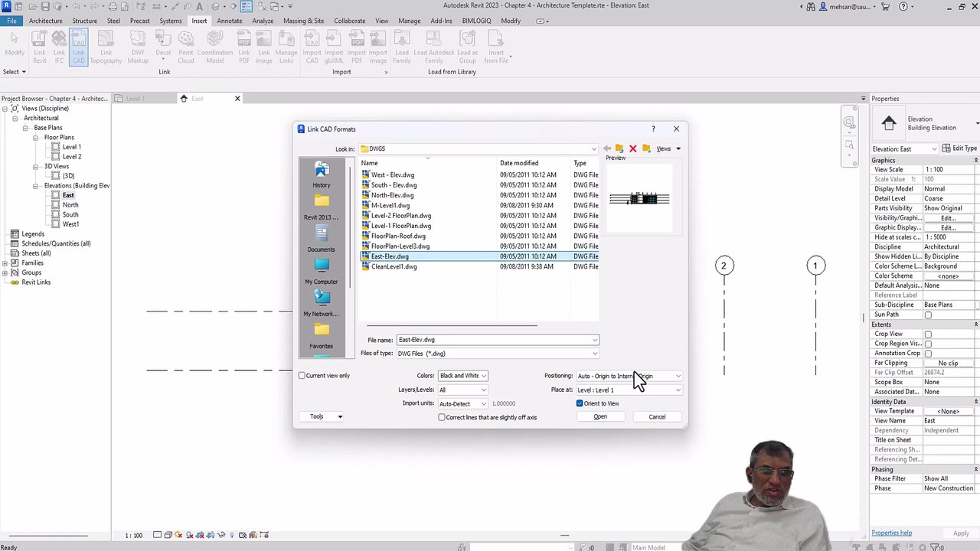Open the Views dropdown in dialog

tap(668, 148)
